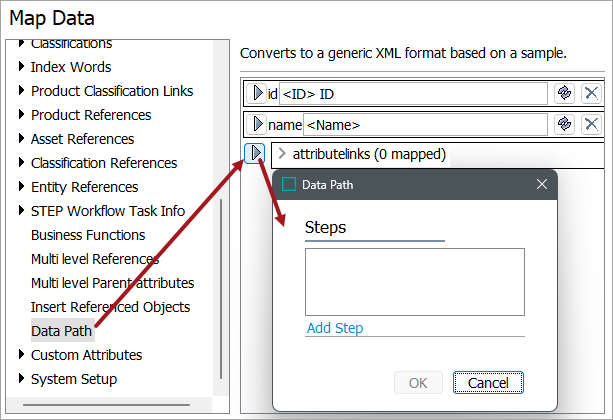Click the Steps list box
613x420 pixels.
(x=414, y=282)
